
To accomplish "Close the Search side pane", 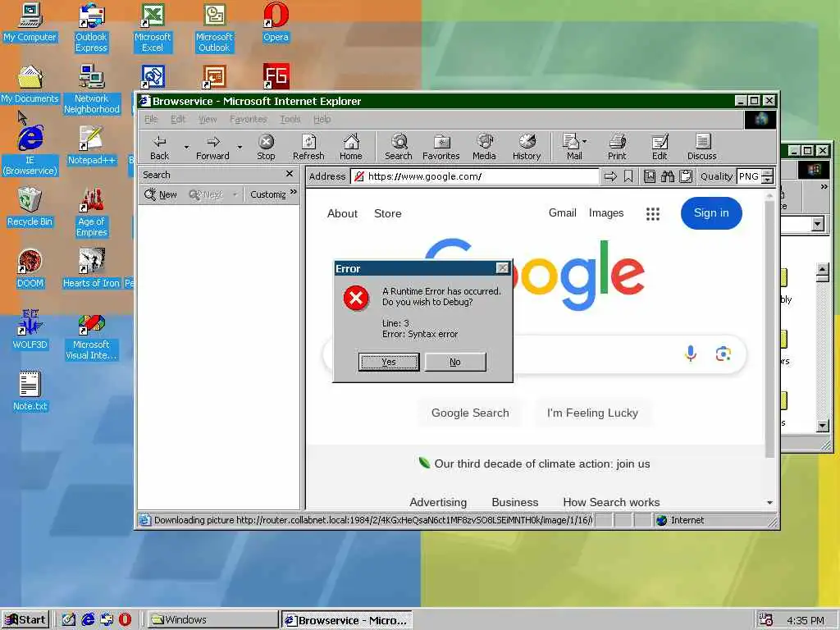I will (290, 174).
